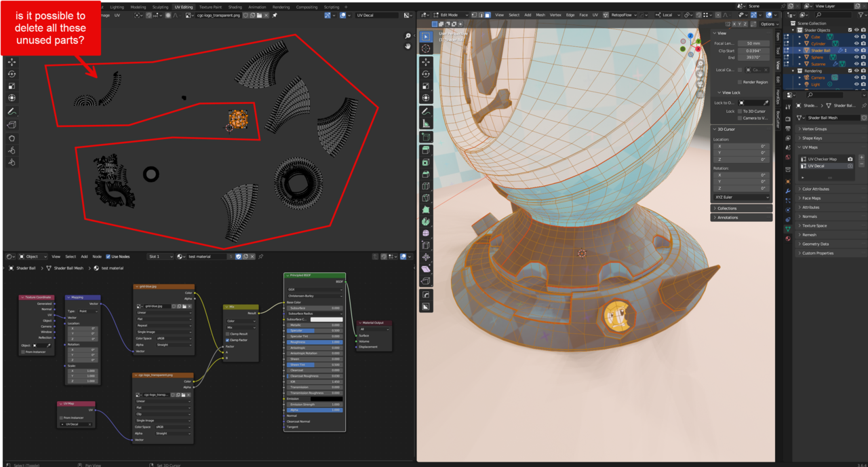Select the Rotate tool in UV editor

coord(12,74)
